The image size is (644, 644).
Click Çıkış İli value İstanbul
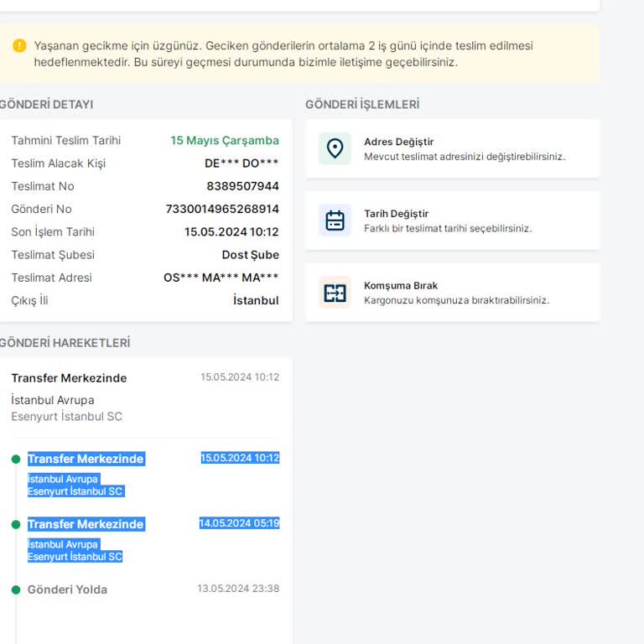coord(256,300)
